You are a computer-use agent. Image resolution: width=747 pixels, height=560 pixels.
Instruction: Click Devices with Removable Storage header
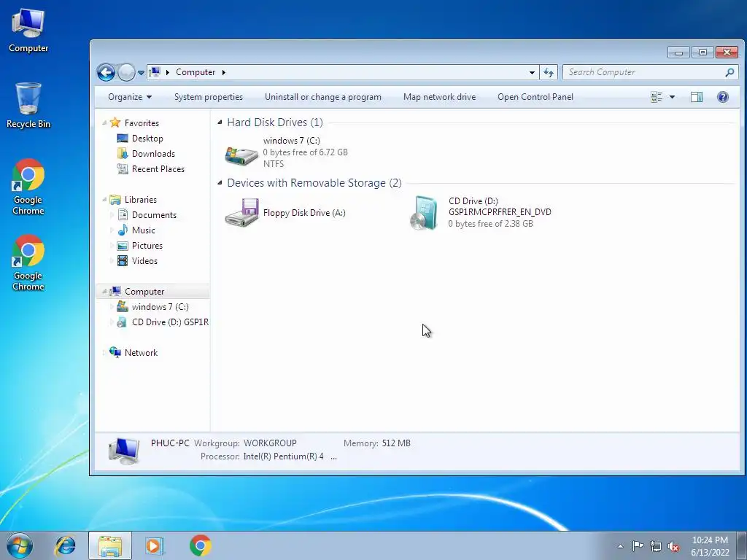coord(314,183)
